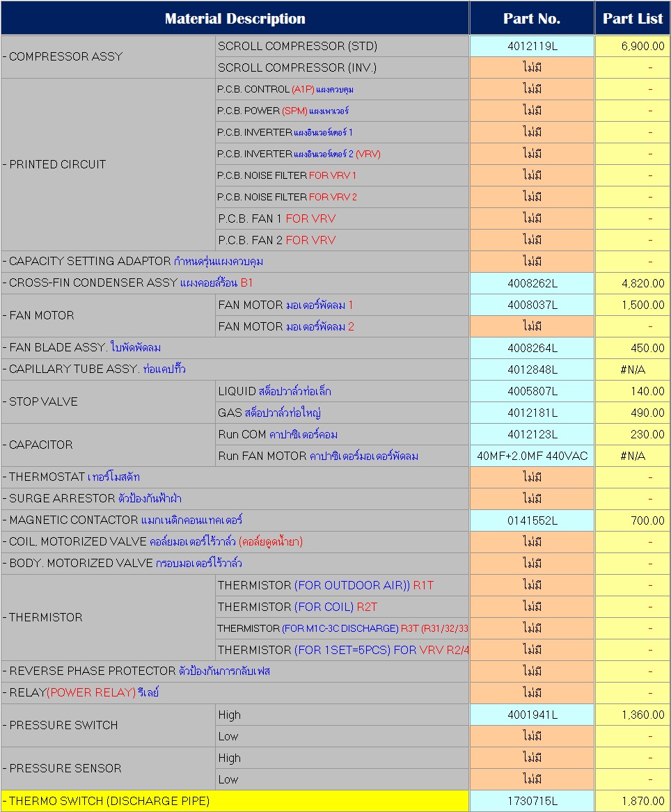Select Run COM capacitor row
Viewport: 671px width, 812px height.
tap(342, 434)
